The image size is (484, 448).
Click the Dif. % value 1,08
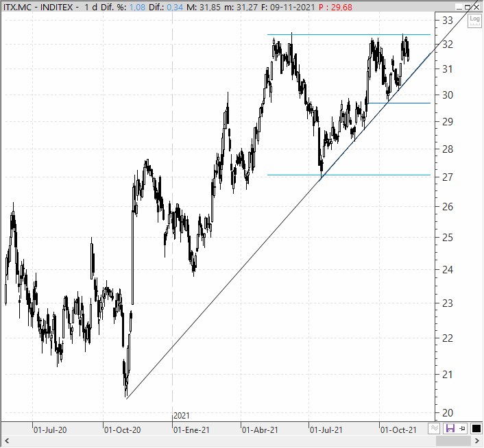[137, 7]
